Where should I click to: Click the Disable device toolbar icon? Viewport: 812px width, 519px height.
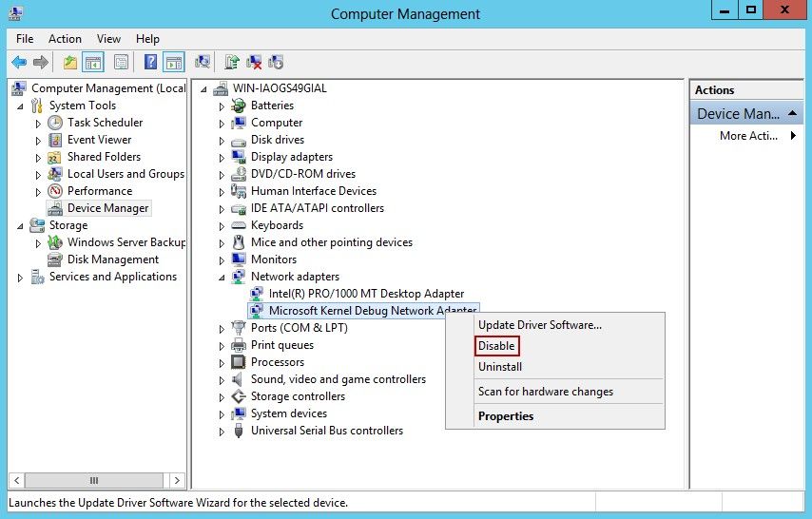tap(276, 63)
